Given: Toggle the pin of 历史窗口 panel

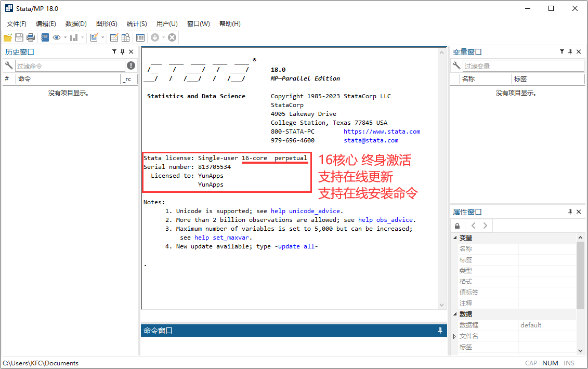Looking at the screenshot, I should click(122, 52).
